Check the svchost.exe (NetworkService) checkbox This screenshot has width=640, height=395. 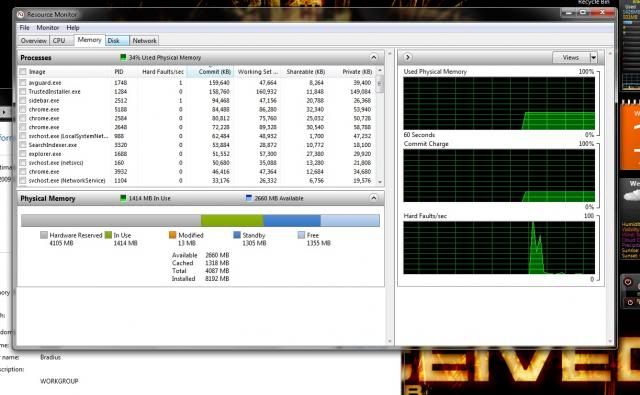[x=23, y=180]
